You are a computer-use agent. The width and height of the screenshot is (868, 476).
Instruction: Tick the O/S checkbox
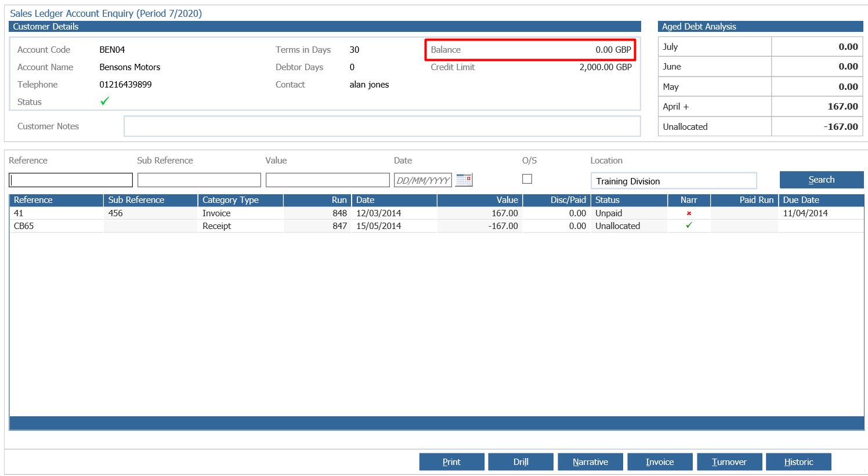tap(527, 179)
